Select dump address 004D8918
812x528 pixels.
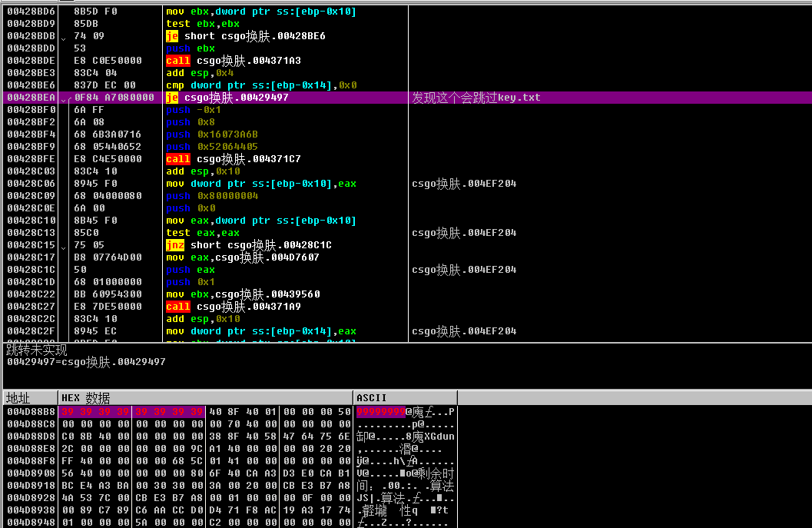[31, 486]
